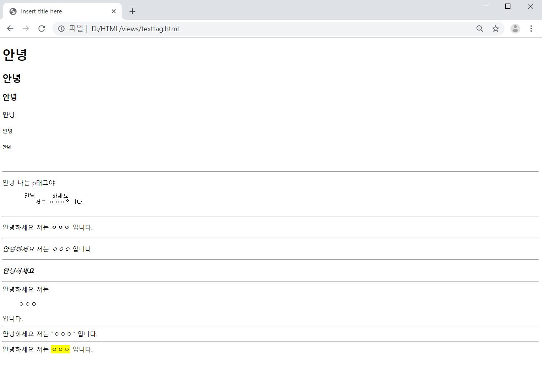Image resolution: width=542 pixels, height=392 pixels.
Task: Open the zoom control magnifier icon
Action: pos(480,28)
